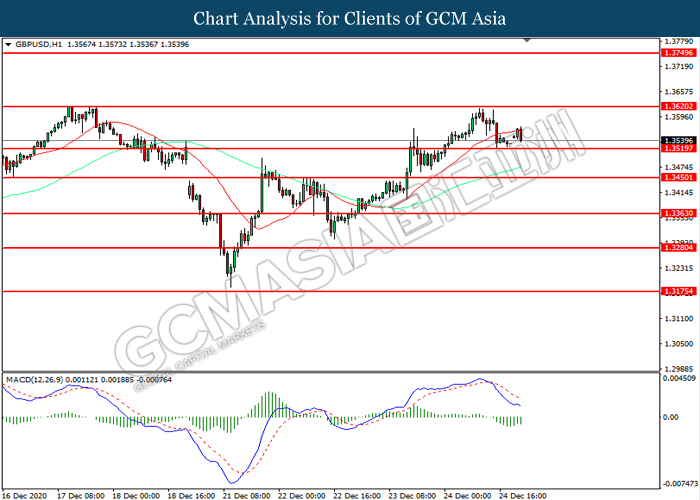The width and height of the screenshot is (700, 500).
Task: Click the 18 Dec 16:00 time label
Action: coord(191,496)
